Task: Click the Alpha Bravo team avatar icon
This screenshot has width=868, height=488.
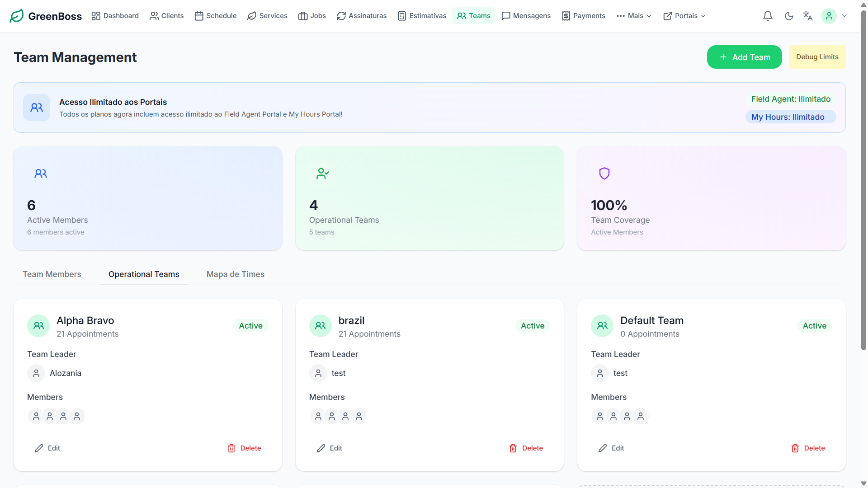Action: [x=38, y=326]
